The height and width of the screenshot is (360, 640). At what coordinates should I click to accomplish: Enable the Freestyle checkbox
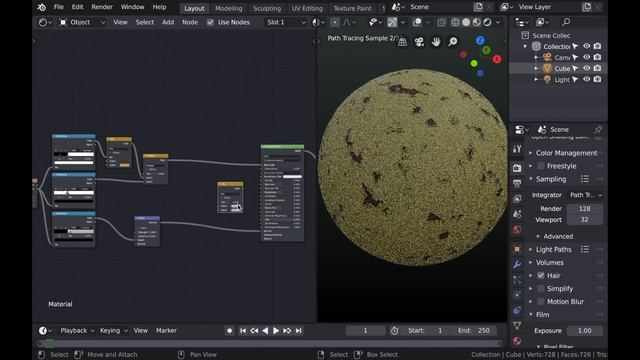click(x=541, y=166)
